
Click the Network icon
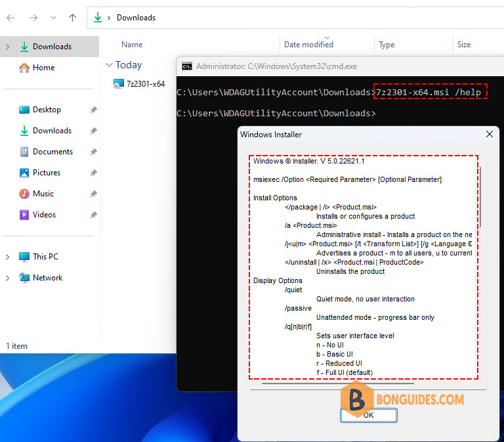tap(24, 278)
